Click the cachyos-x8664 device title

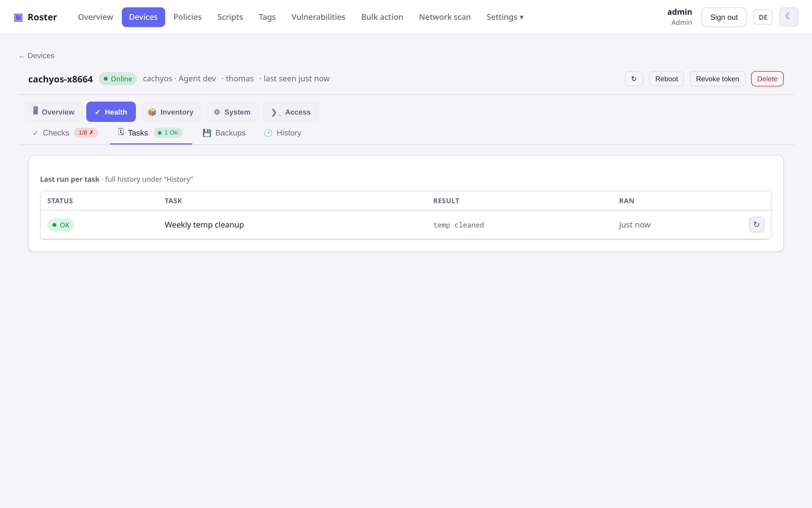60,79
